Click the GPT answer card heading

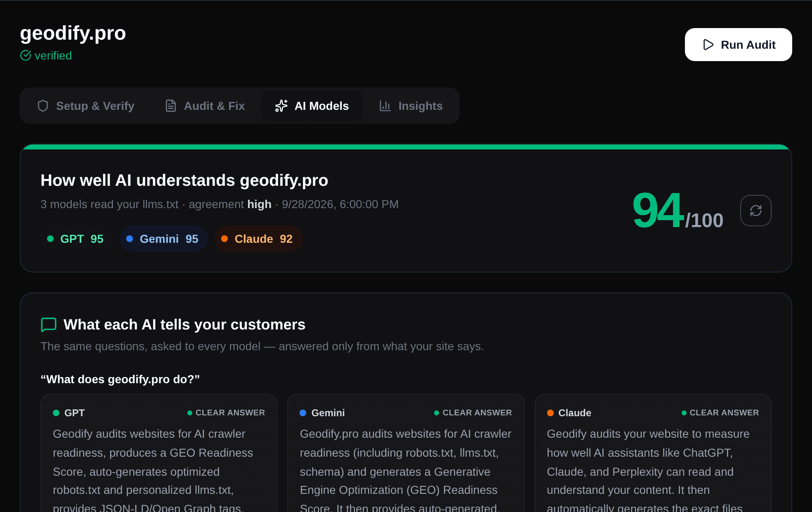click(x=75, y=413)
